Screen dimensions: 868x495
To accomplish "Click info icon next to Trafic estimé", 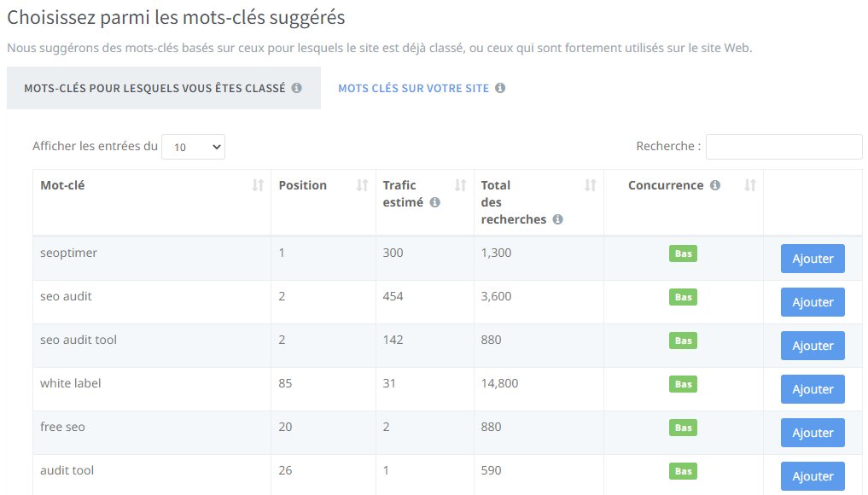I will coord(434,202).
